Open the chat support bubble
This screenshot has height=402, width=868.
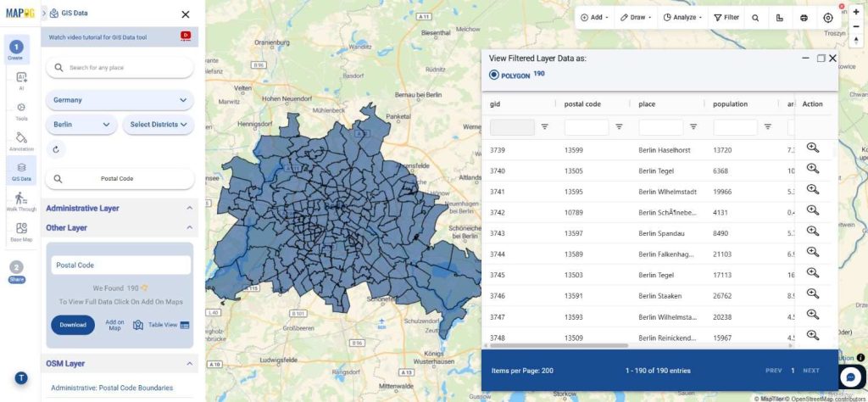[x=851, y=377]
